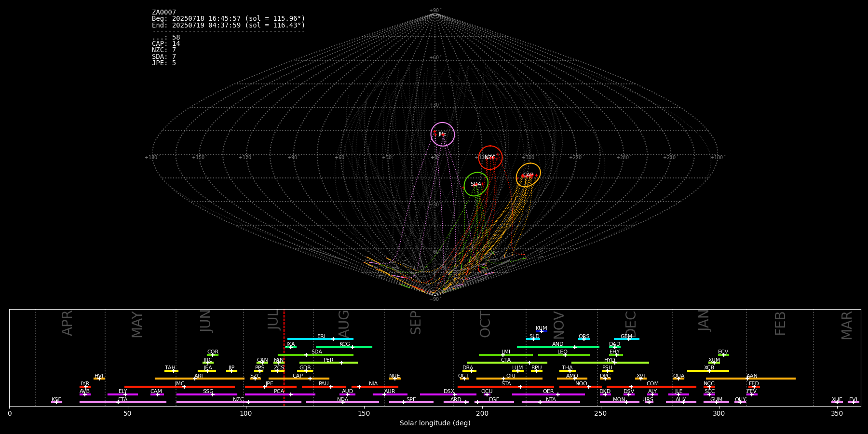The height and width of the screenshot is (434, 868).
Task: Click the MON shower bar label
Action: click(x=619, y=400)
